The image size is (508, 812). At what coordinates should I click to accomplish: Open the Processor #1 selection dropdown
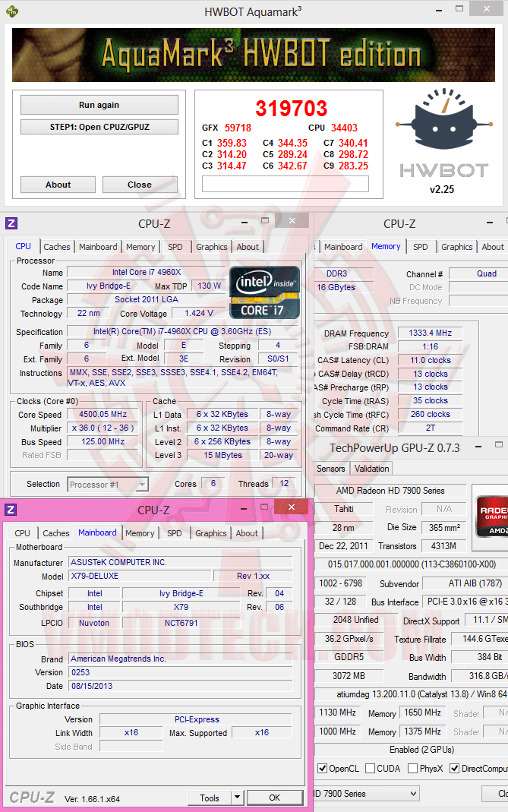coord(143,485)
